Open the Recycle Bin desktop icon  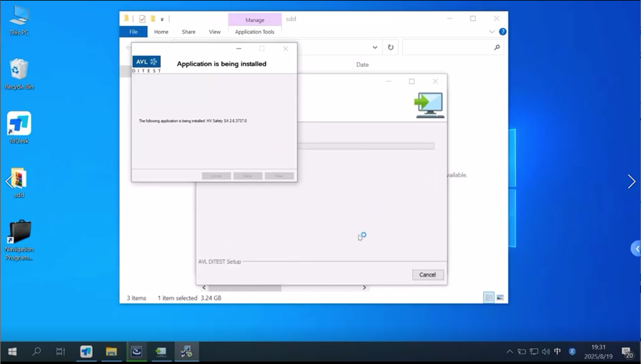point(19,73)
